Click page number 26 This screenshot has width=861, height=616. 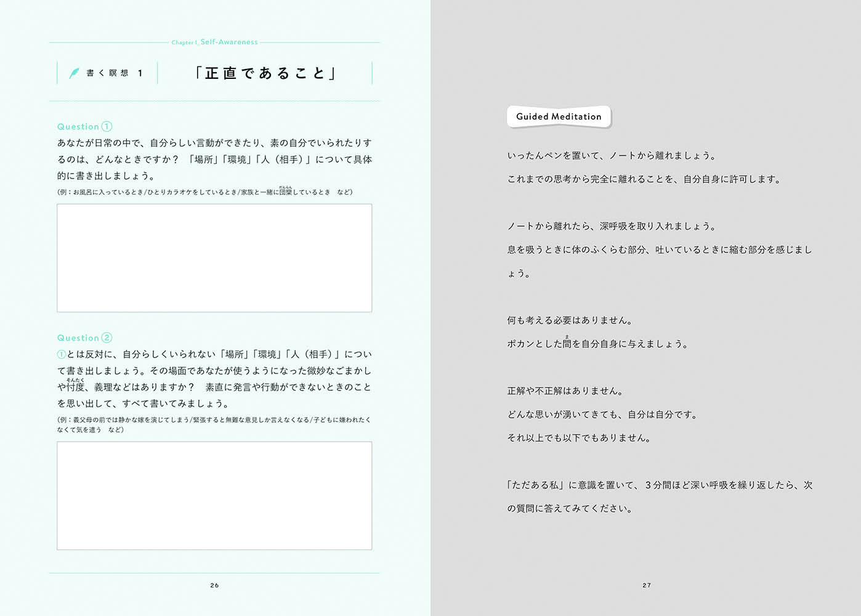point(214,585)
